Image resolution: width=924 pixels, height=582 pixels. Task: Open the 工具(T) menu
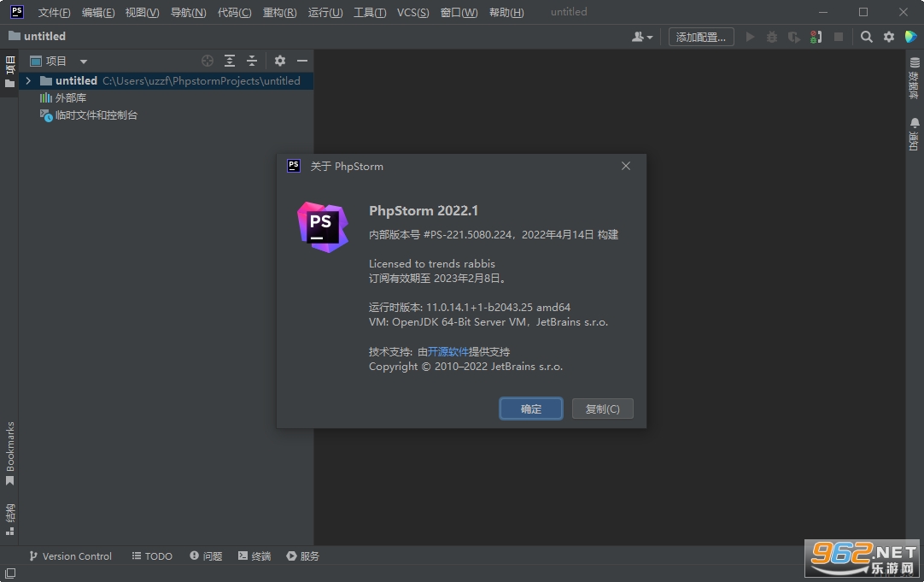coord(370,12)
